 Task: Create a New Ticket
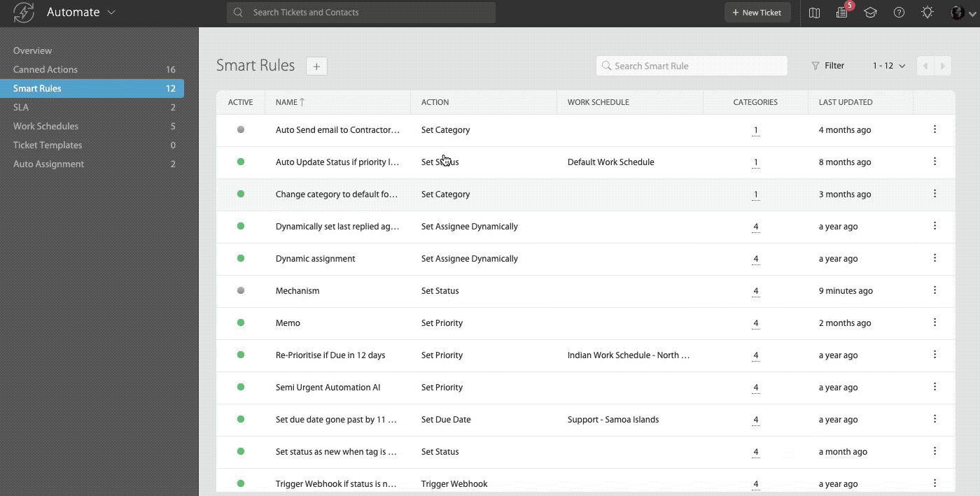pyautogui.click(x=757, y=13)
